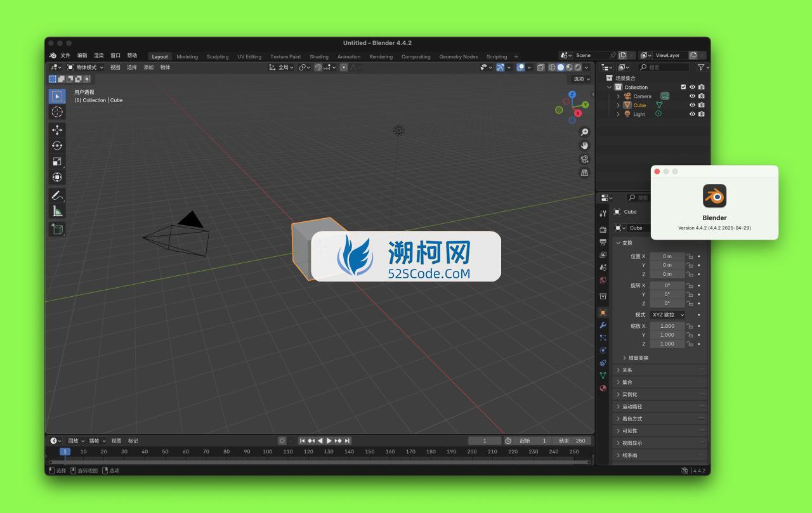This screenshot has height=513, width=812.
Task: Expand the 关系 panel
Action: tap(660, 370)
